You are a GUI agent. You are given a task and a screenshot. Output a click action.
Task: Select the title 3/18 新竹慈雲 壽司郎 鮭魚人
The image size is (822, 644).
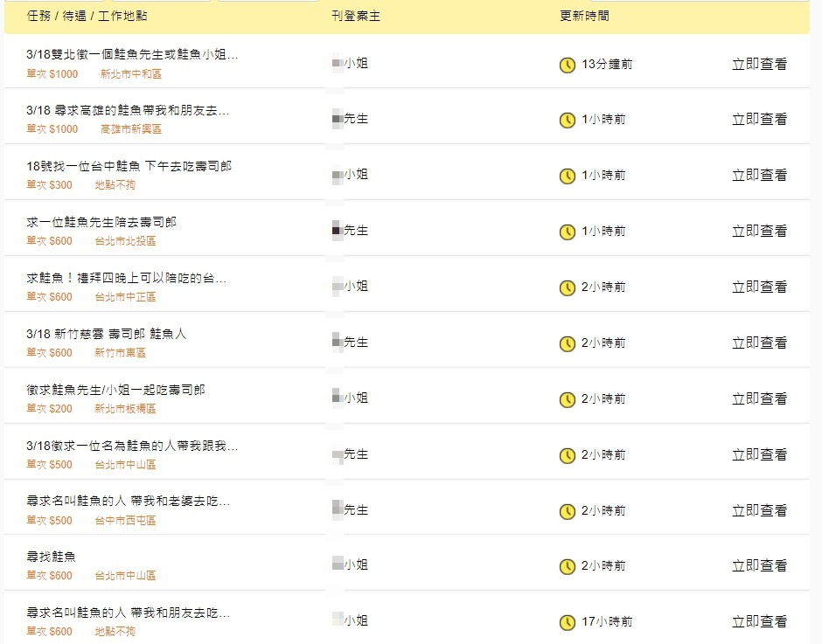coord(107,334)
